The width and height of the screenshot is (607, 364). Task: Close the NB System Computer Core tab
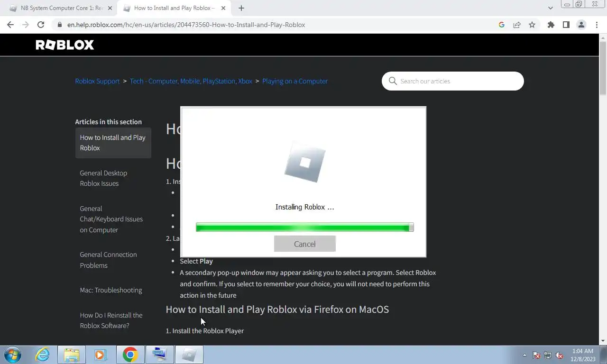point(110,8)
